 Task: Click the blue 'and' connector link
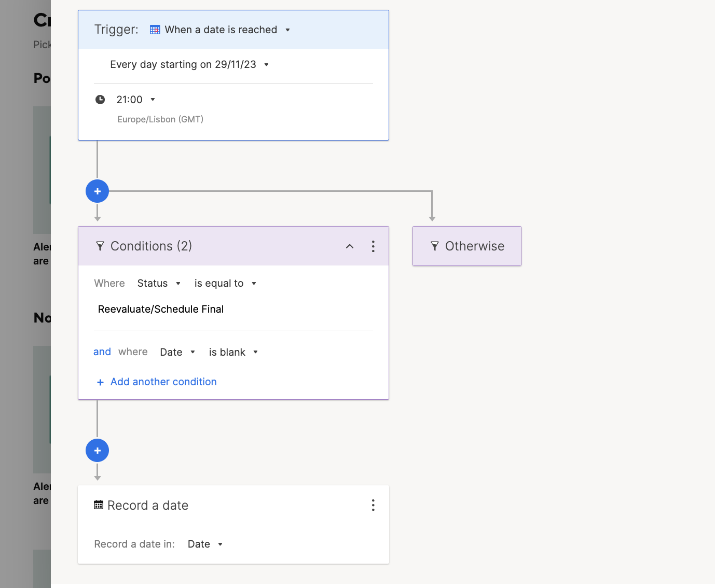coord(102,352)
